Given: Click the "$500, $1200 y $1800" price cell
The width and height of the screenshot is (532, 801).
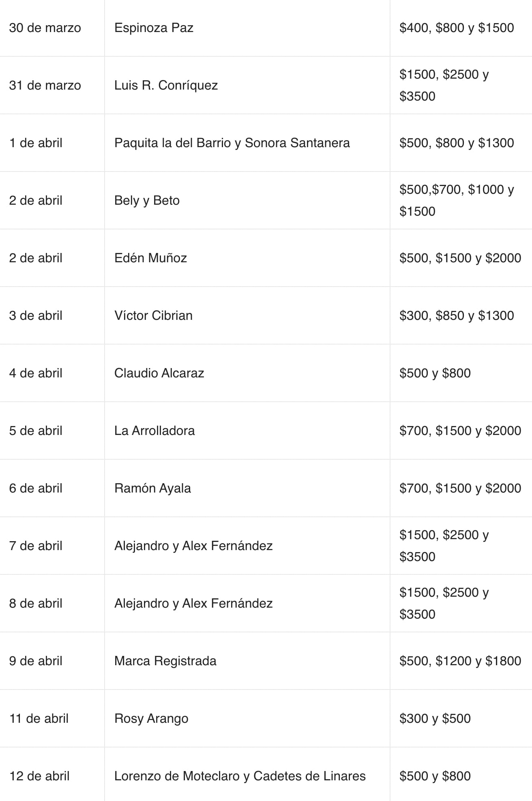Looking at the screenshot, I should (460, 661).
